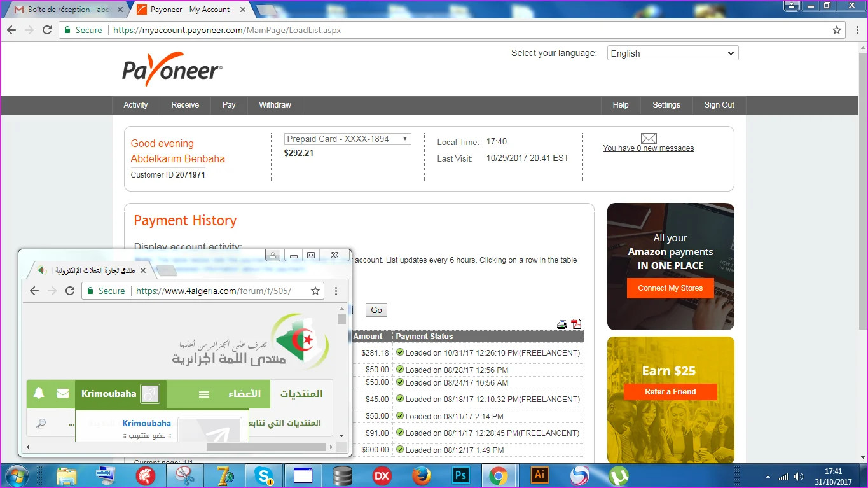Open the 'You have 0 new messages' link
The width and height of the screenshot is (868, 488).
(x=649, y=148)
